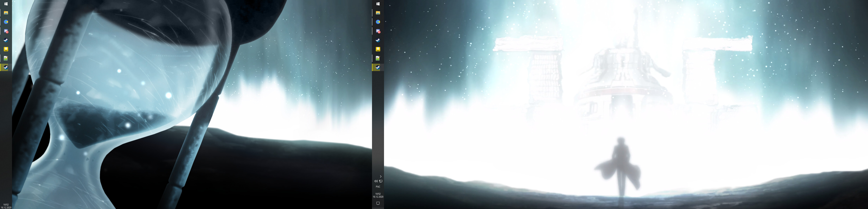Open Notepad++ on right monitor taskbar

point(378,58)
